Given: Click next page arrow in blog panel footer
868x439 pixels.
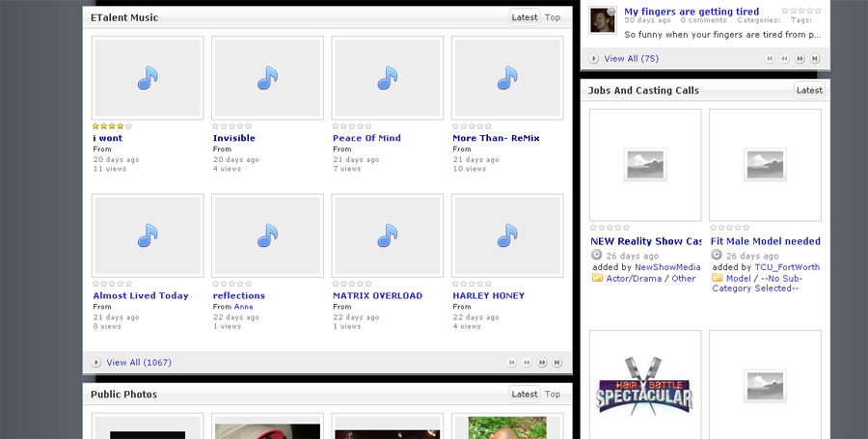Looking at the screenshot, I should (x=800, y=59).
